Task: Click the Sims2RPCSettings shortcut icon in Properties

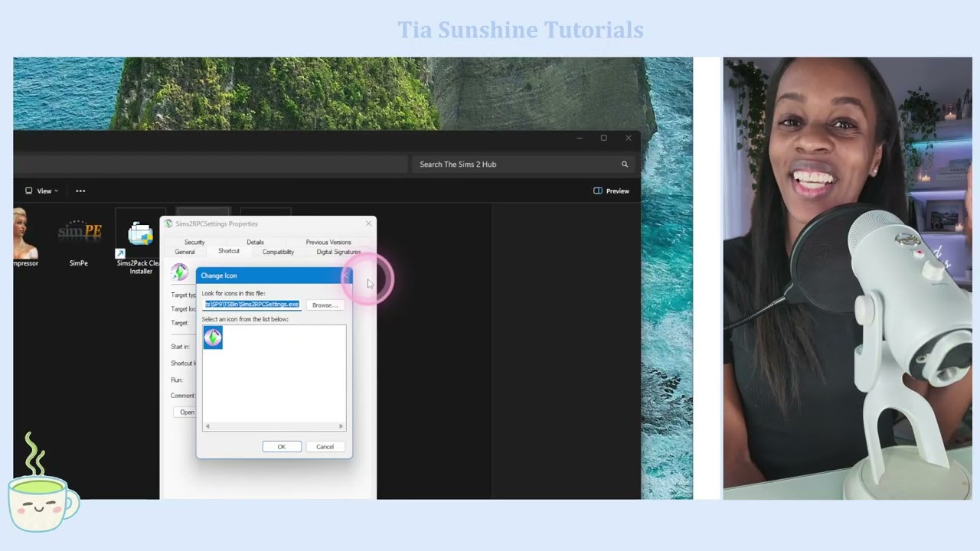Action: (179, 272)
